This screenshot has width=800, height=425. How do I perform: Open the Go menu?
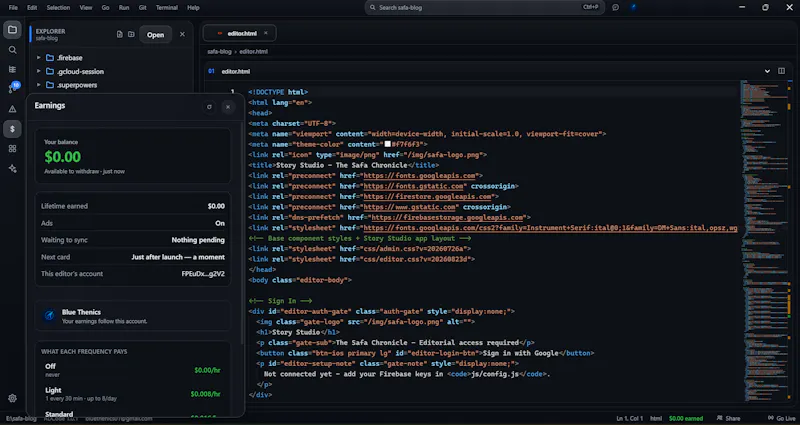106,8
